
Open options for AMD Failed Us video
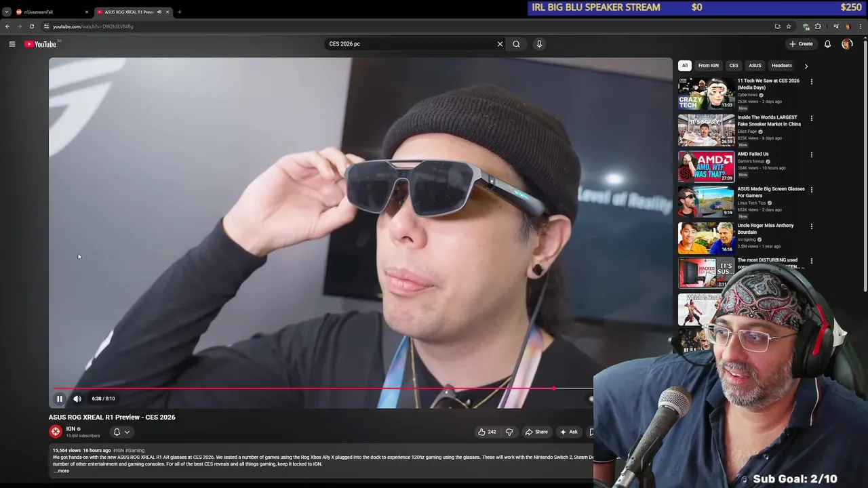pos(811,155)
